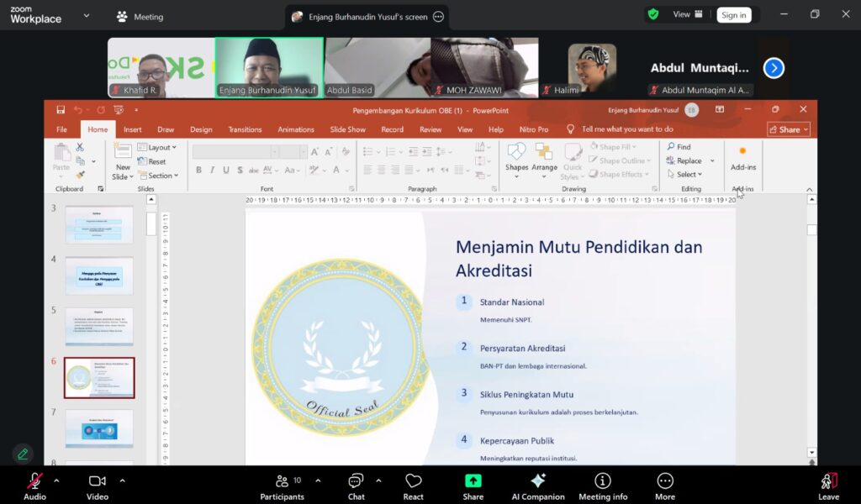861x504 pixels.
Task: Expand screen share options for Enjang's screen
Action: click(437, 17)
